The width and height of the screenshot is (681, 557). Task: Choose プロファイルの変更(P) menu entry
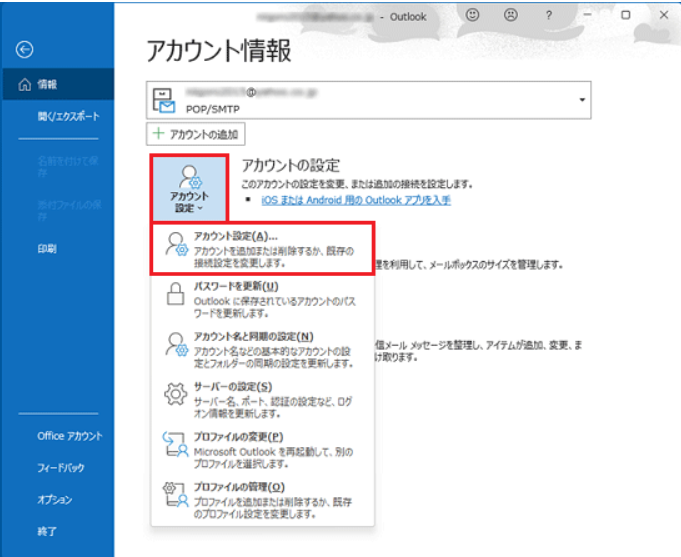[262, 450]
